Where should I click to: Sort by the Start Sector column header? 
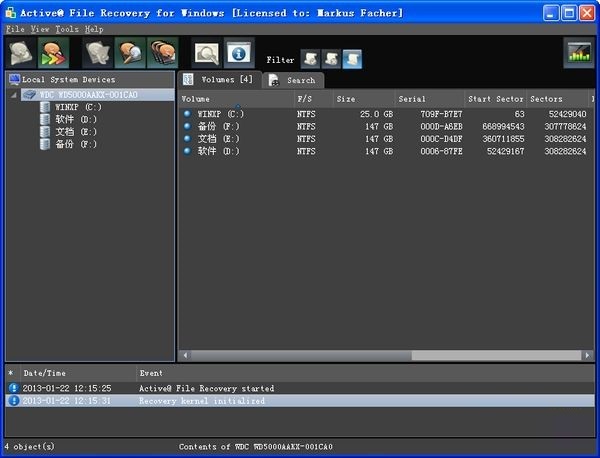496,99
